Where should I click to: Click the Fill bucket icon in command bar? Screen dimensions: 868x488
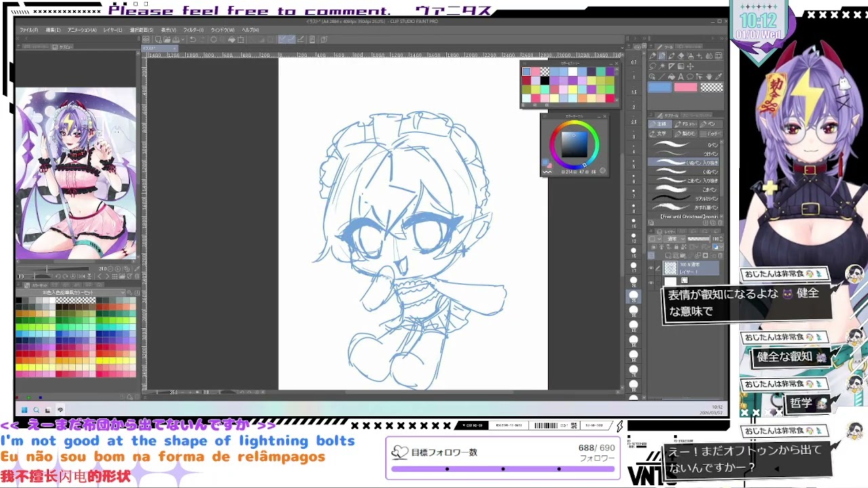point(231,39)
